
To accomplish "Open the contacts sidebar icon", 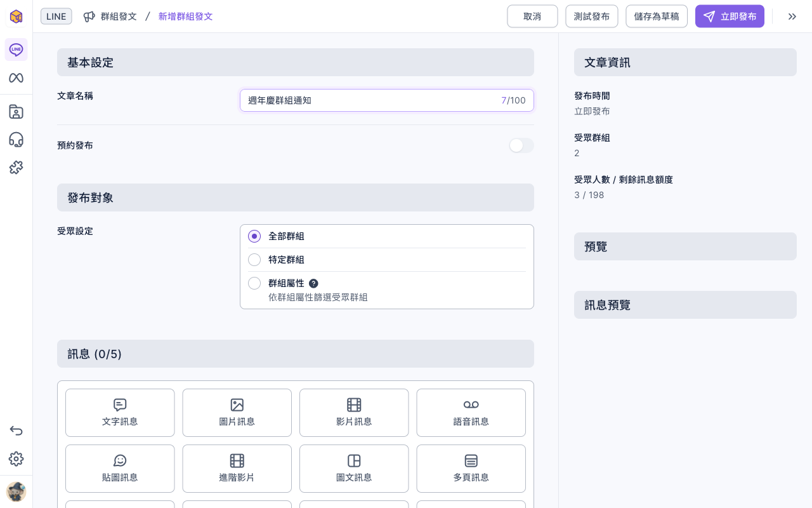I will 16,112.
